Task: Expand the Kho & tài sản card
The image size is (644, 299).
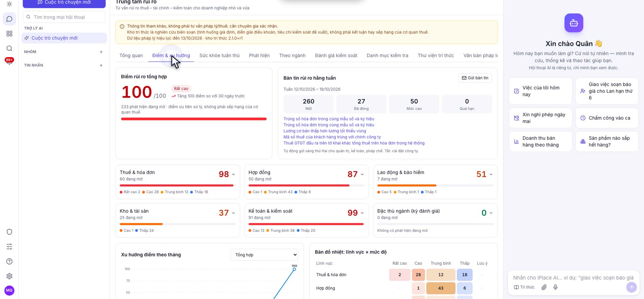Action: [x=233, y=213]
